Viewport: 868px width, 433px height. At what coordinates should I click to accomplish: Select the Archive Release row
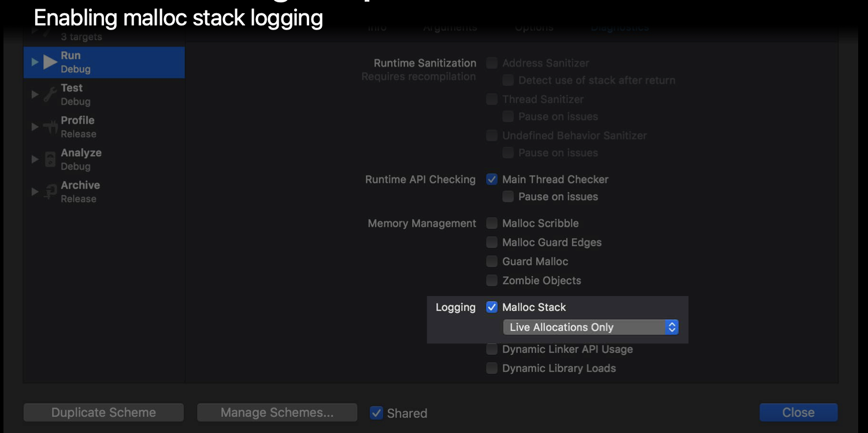point(104,191)
